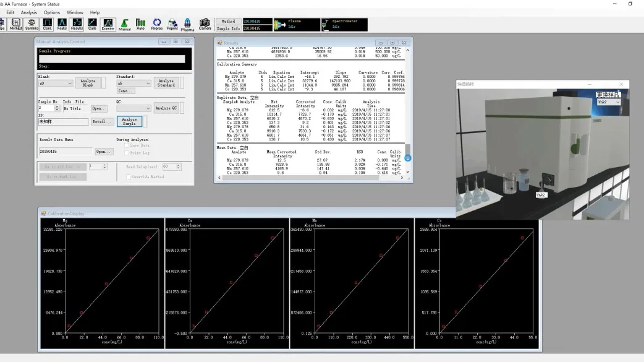Click the Read Delay spinner arrows
Viewport: 644px width, 362px height.
tap(178, 166)
